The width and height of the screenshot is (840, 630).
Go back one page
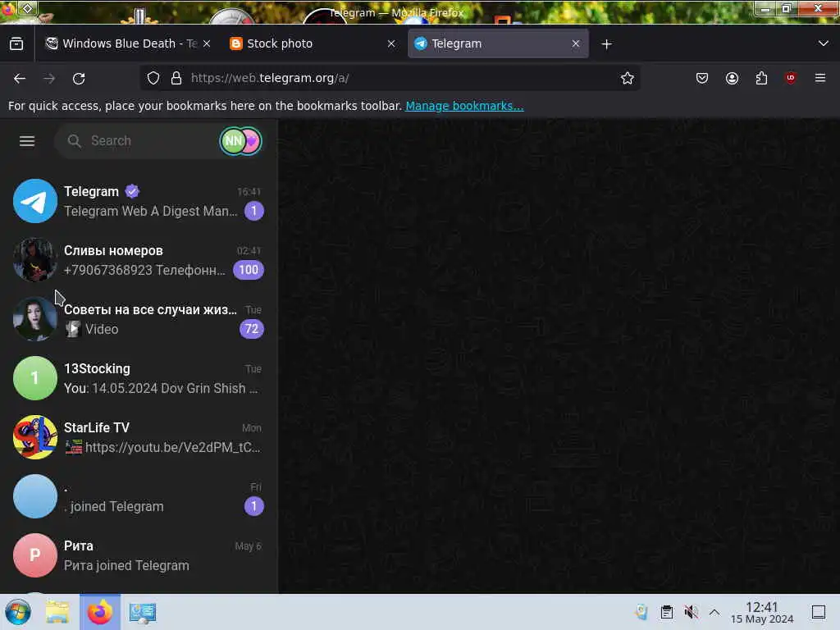[20, 79]
